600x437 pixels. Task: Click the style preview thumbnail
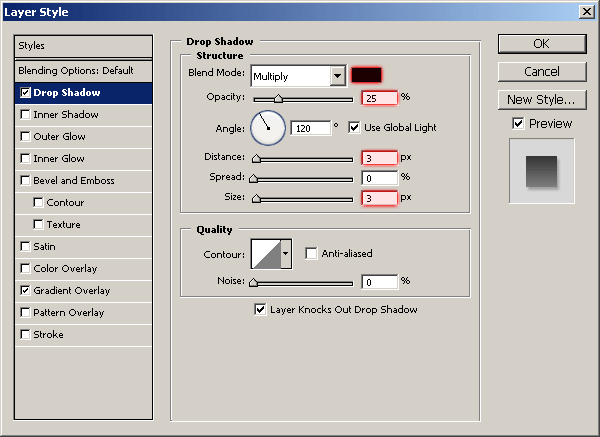point(541,170)
